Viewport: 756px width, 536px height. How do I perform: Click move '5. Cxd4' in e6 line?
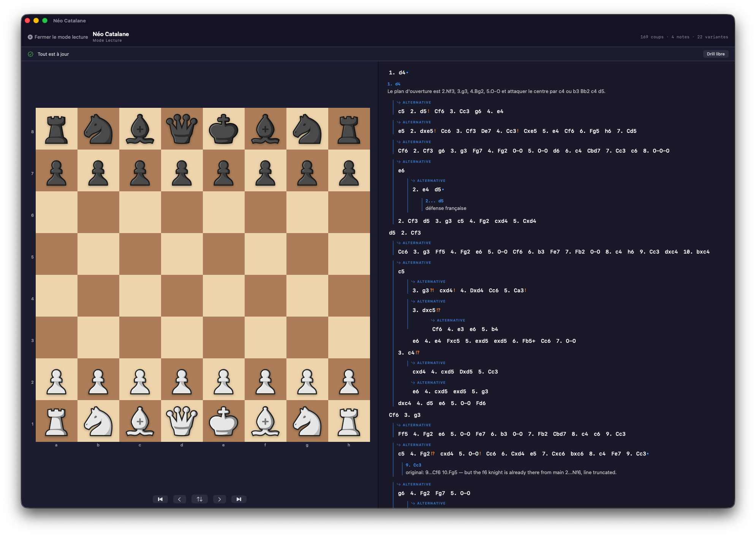point(525,221)
